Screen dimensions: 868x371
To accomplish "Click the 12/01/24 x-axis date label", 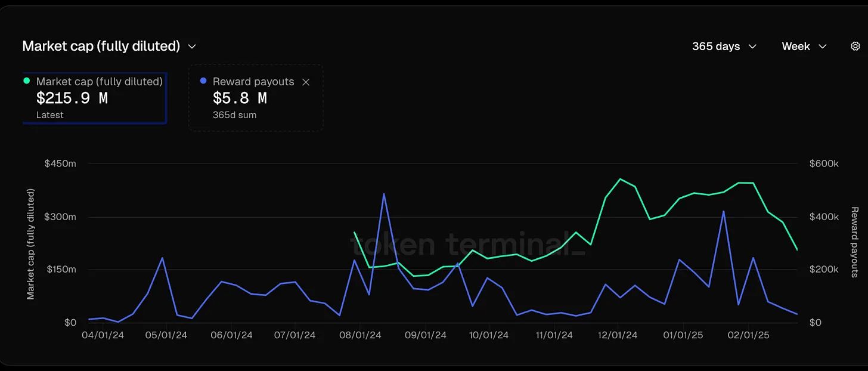I will click(617, 335).
